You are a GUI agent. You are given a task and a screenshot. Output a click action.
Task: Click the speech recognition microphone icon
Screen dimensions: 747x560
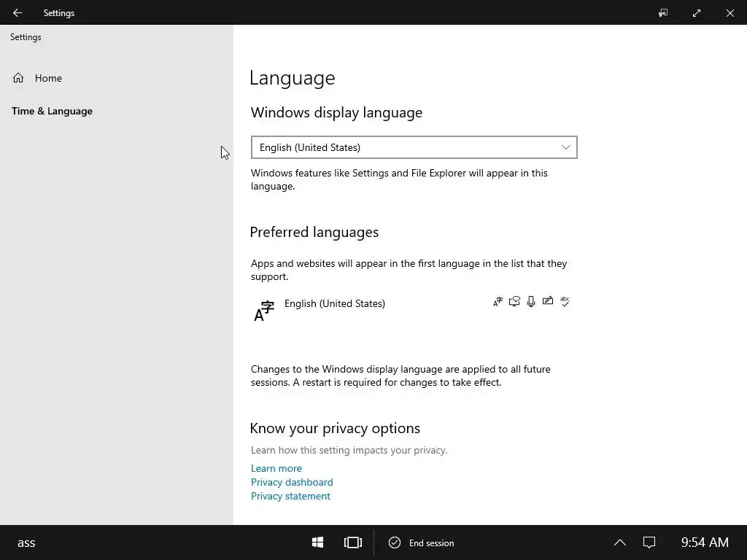531,301
